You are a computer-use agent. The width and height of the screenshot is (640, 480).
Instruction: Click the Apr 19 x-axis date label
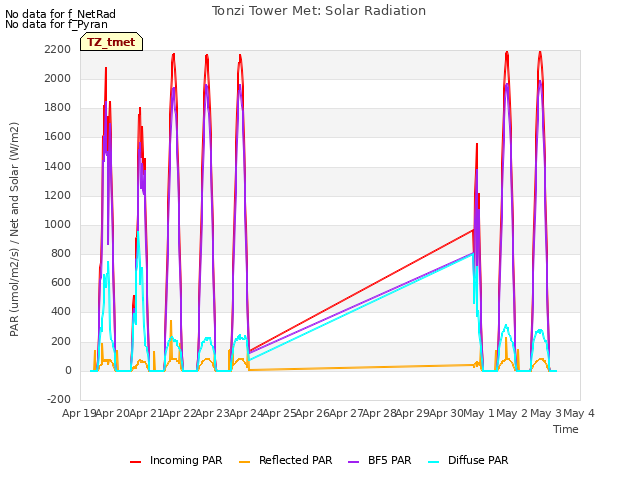(79, 413)
